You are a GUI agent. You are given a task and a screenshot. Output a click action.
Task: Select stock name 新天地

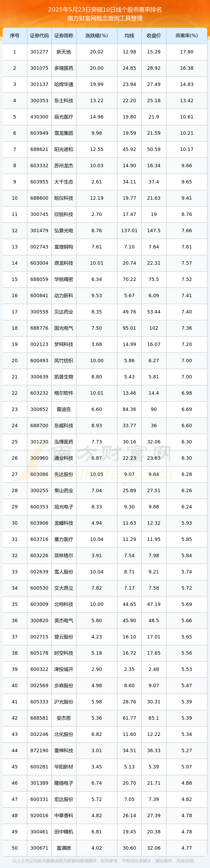click(64, 52)
